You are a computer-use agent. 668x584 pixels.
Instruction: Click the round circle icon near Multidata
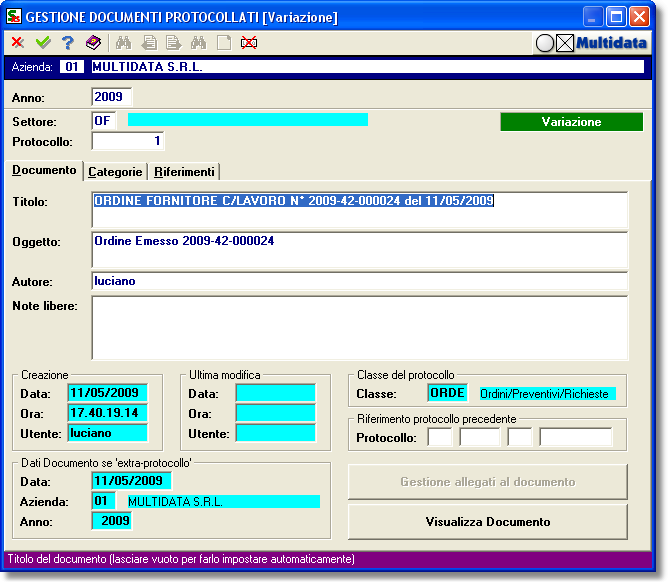click(x=544, y=43)
